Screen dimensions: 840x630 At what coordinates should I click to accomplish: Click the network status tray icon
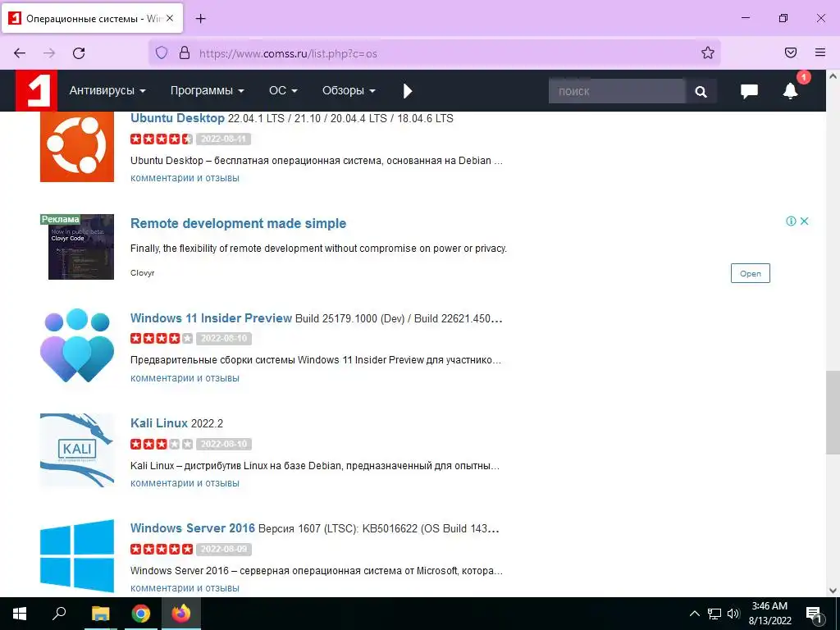click(714, 614)
